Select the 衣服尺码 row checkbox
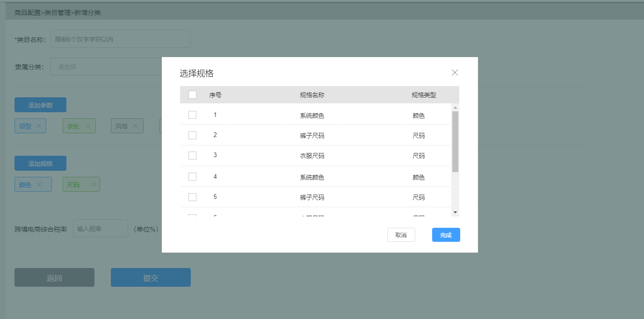This screenshot has height=319, width=644. pos(192,155)
